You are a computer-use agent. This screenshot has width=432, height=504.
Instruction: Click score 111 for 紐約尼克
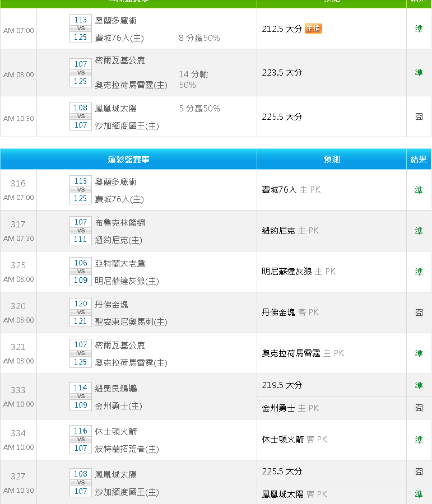[x=81, y=240]
